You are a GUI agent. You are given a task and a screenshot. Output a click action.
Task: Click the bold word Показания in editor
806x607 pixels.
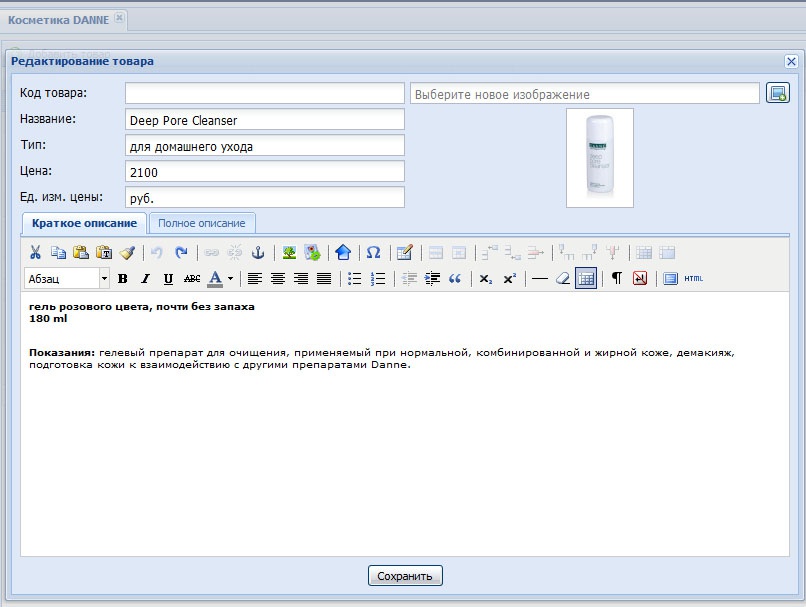(62, 353)
